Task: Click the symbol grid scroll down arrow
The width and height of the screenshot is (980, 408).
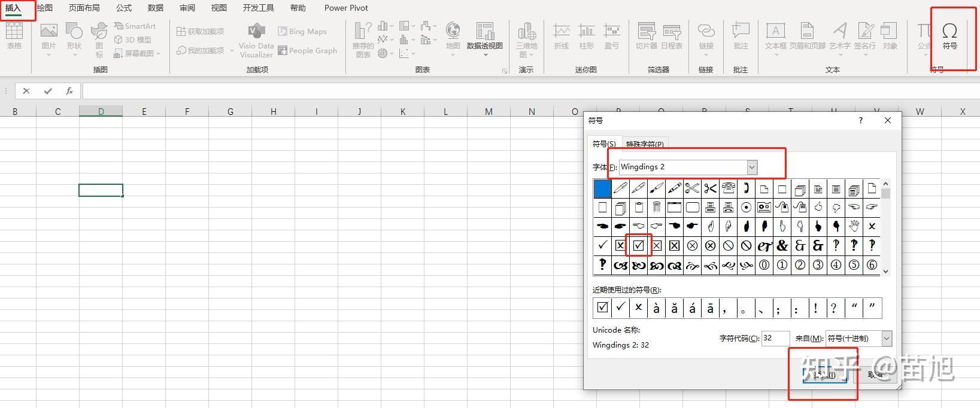Action: coord(886,271)
